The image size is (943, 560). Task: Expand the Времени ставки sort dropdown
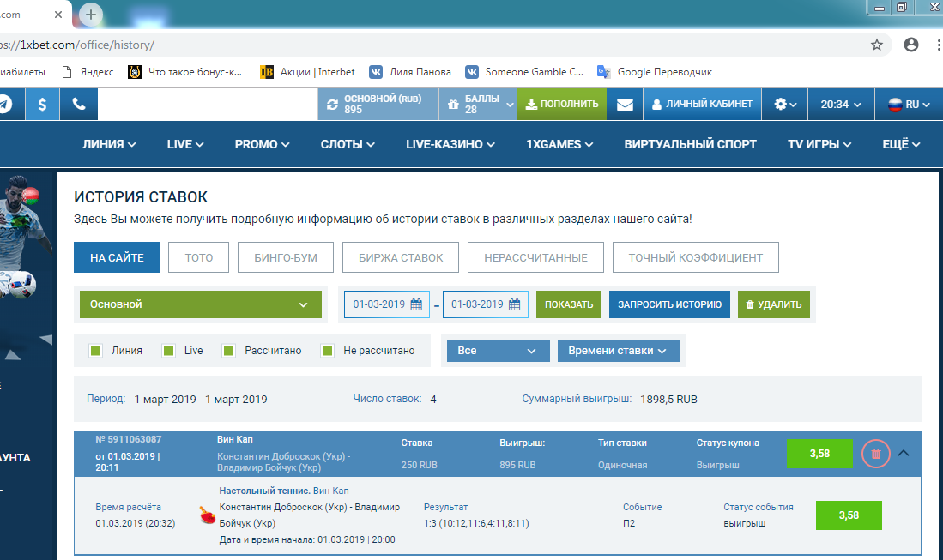pyautogui.click(x=618, y=351)
